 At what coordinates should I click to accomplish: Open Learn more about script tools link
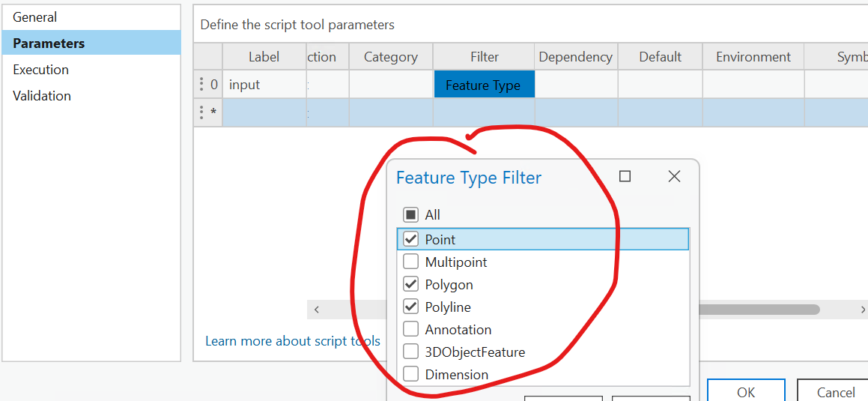pyautogui.click(x=293, y=341)
